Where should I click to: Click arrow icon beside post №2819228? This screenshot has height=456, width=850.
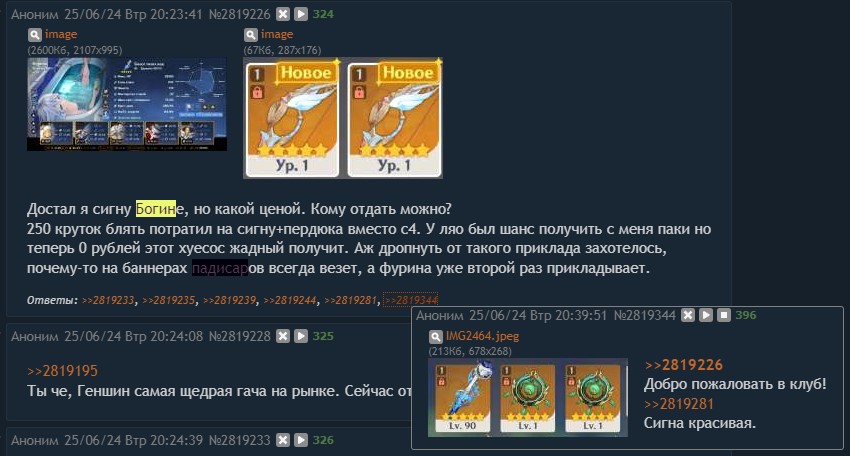[301, 336]
